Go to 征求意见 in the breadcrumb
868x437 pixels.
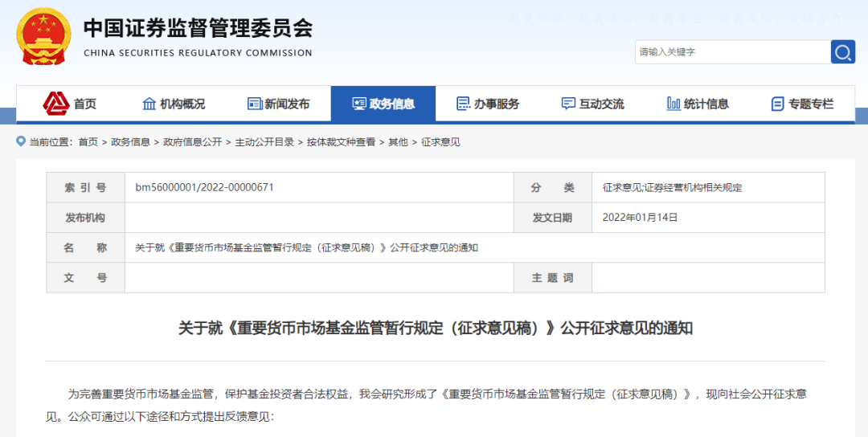point(440,142)
